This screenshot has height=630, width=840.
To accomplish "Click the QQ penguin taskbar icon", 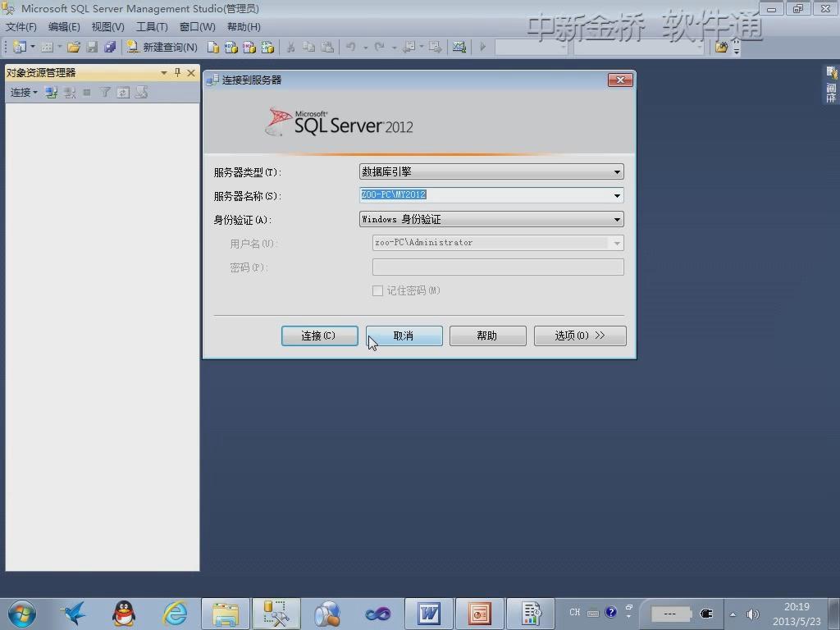I will pos(124,614).
